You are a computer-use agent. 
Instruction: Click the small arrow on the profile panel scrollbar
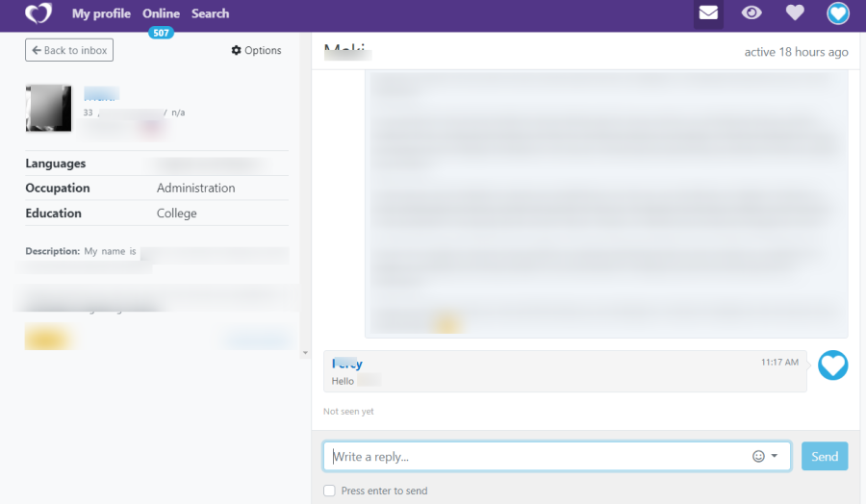(x=305, y=353)
